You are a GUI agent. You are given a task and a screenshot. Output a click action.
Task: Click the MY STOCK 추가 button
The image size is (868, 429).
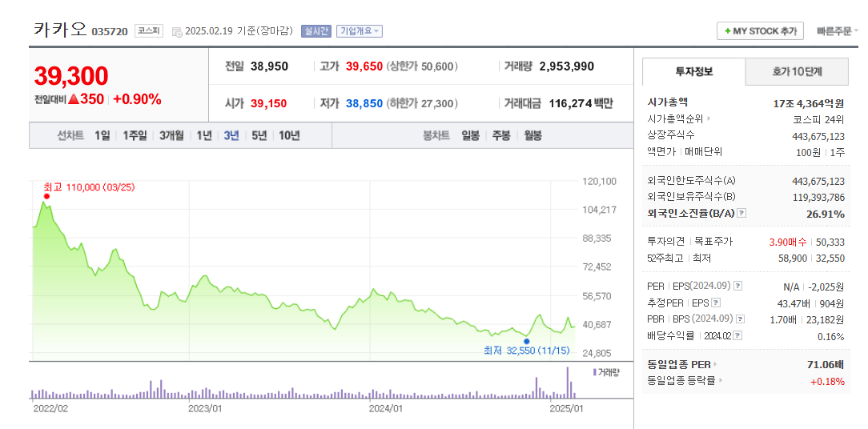760,31
